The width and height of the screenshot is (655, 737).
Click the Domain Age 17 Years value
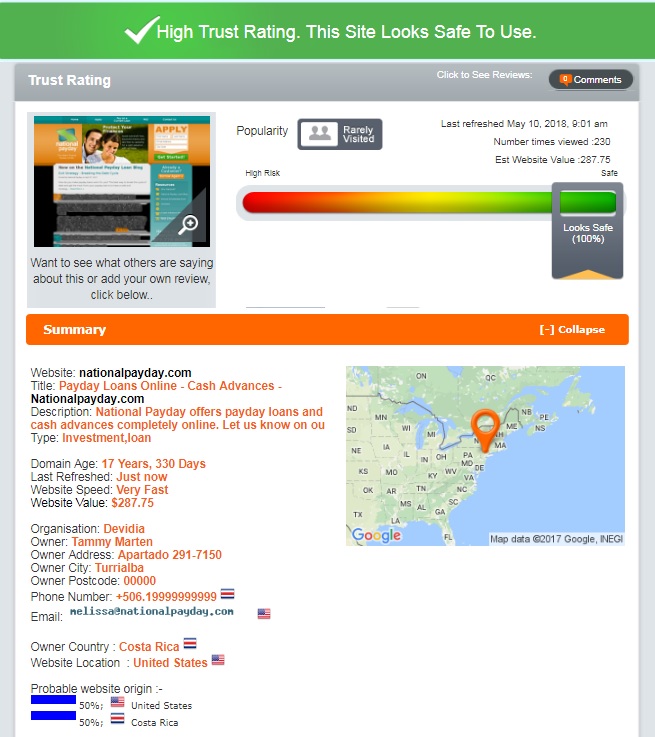tap(154, 463)
